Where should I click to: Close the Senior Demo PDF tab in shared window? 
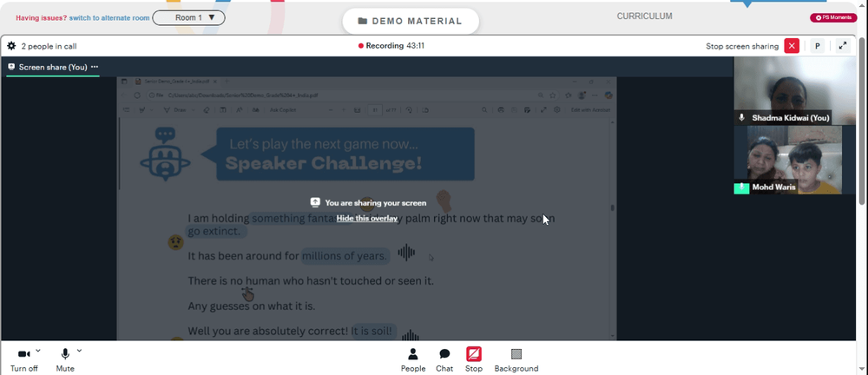coord(215,82)
